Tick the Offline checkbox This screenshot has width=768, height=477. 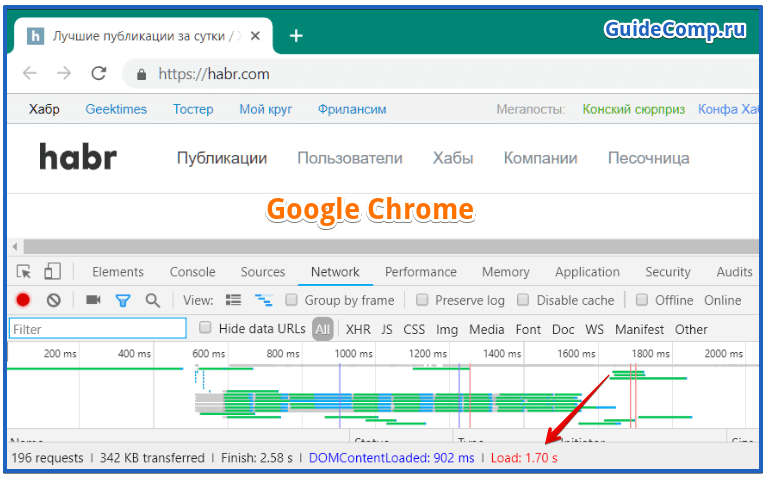tap(642, 299)
